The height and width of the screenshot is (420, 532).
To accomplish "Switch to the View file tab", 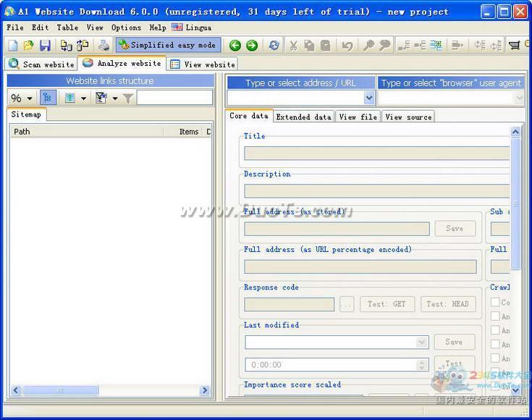I will click(x=358, y=117).
